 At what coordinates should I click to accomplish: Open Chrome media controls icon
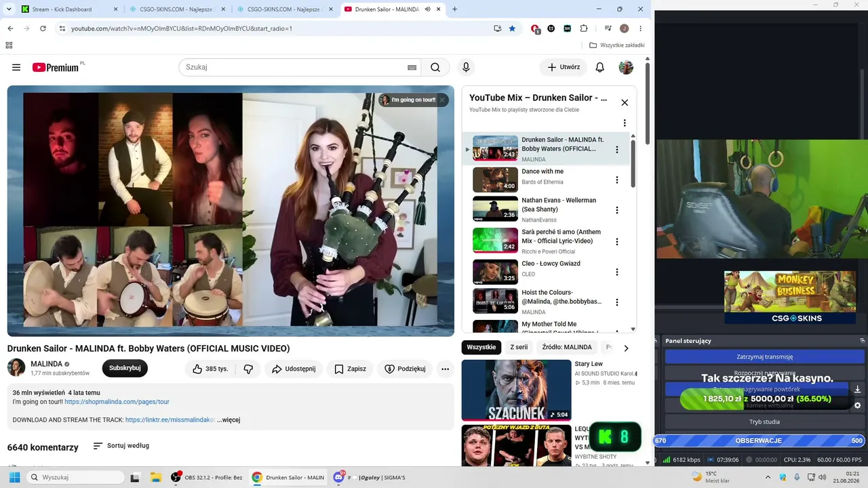coord(608,28)
